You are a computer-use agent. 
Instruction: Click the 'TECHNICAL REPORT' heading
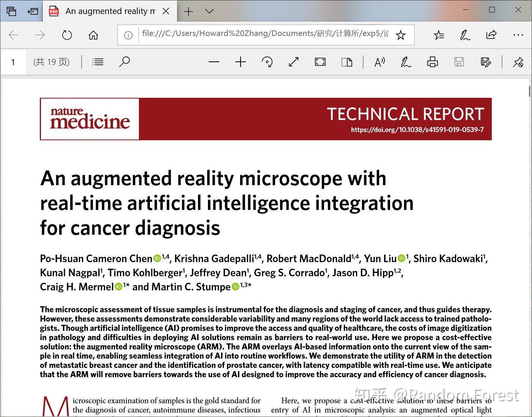coord(405,114)
